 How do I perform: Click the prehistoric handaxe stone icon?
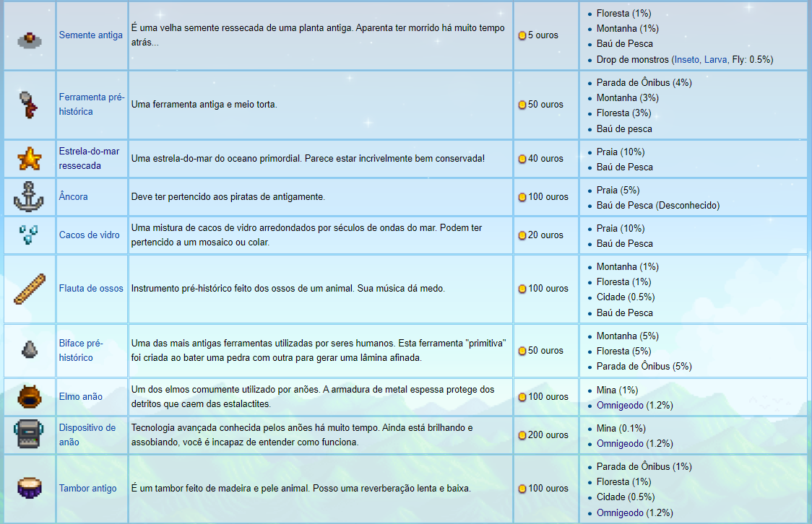[x=30, y=350]
